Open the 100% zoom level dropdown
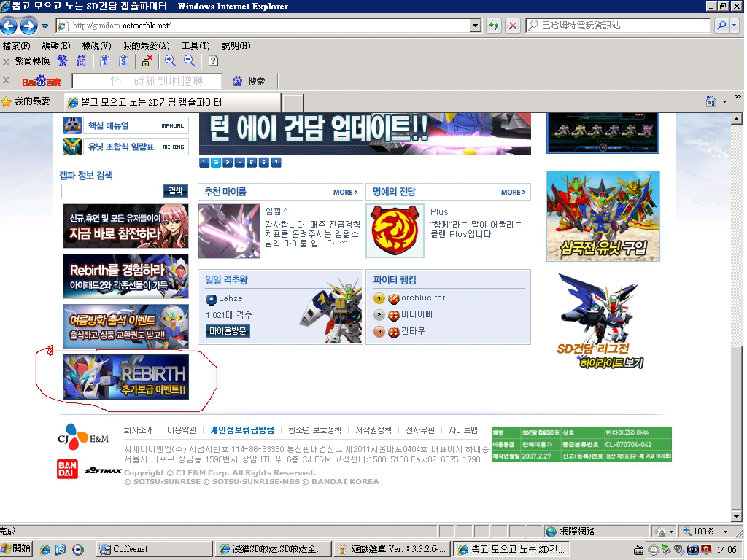Viewport: 747px width, 560px height. 726,532
